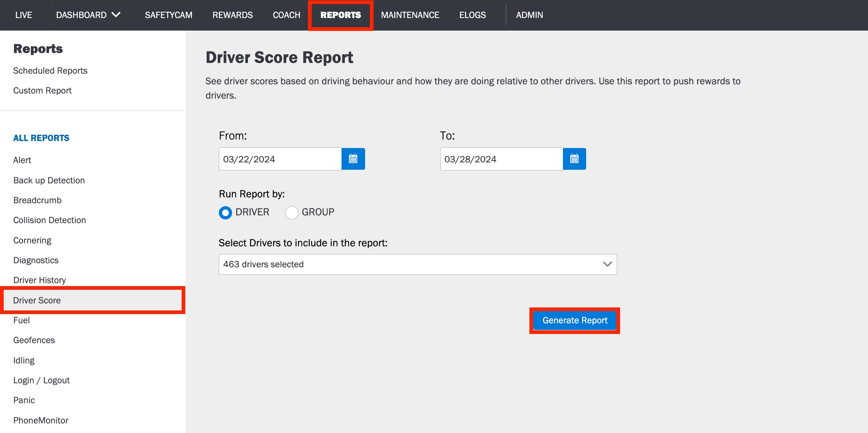Screen dimensions: 868x433
Task: Open the To date calendar picker
Action: pos(574,159)
